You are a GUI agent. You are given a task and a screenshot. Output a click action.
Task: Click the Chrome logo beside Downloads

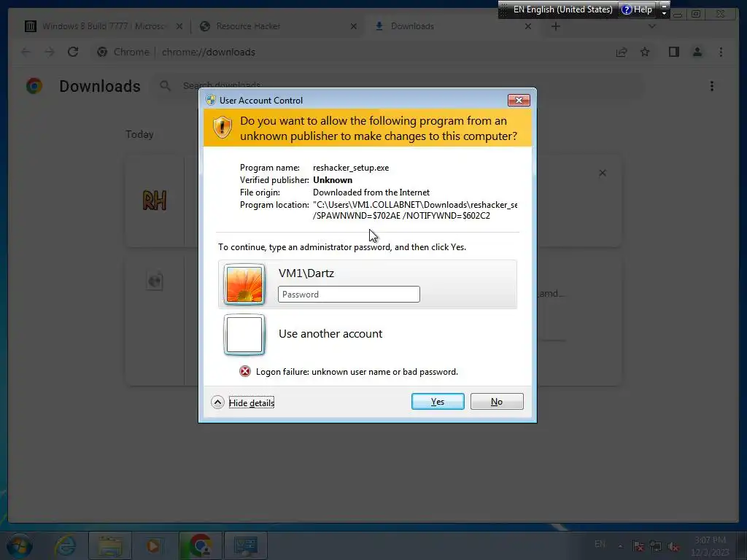pos(34,86)
